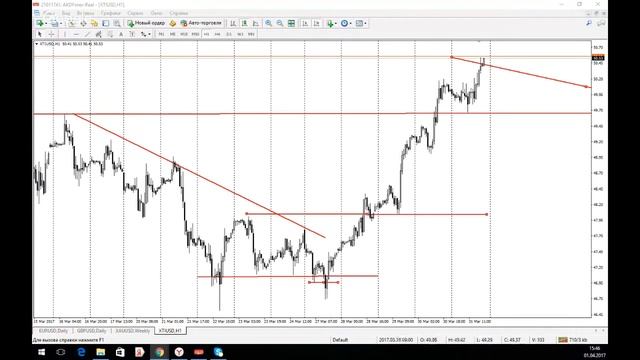Switch to M5 timeframe
Image resolution: width=640 pixels, height=360 pixels.
[x=173, y=34]
